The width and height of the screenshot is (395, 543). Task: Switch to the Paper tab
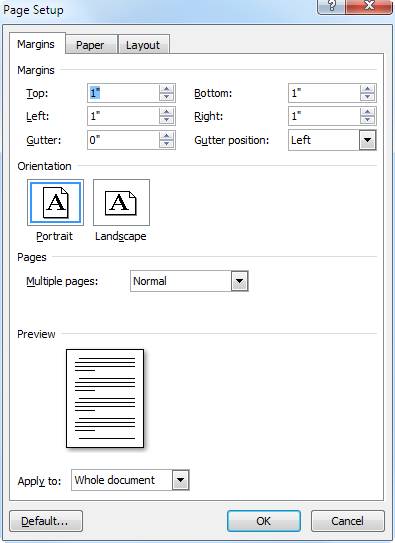90,45
